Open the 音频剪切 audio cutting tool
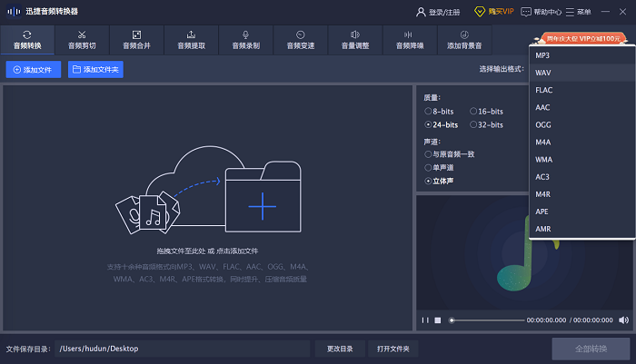This screenshot has height=364, width=636. pyautogui.click(x=82, y=39)
